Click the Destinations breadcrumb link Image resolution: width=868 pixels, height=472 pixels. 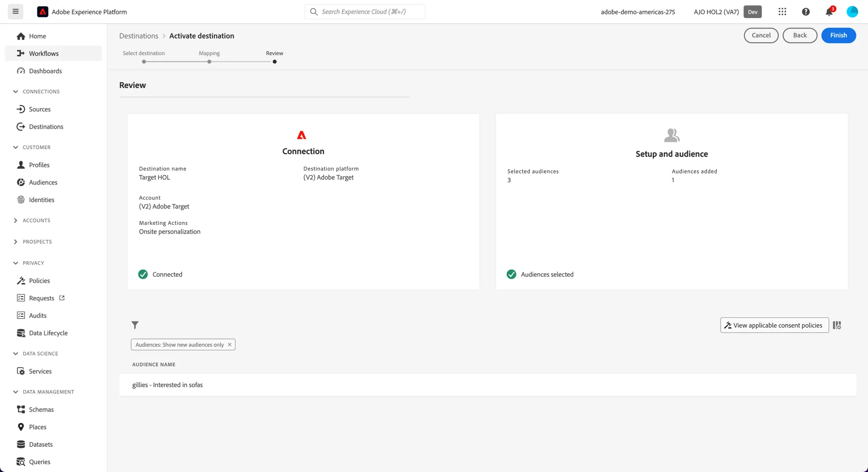coord(139,36)
